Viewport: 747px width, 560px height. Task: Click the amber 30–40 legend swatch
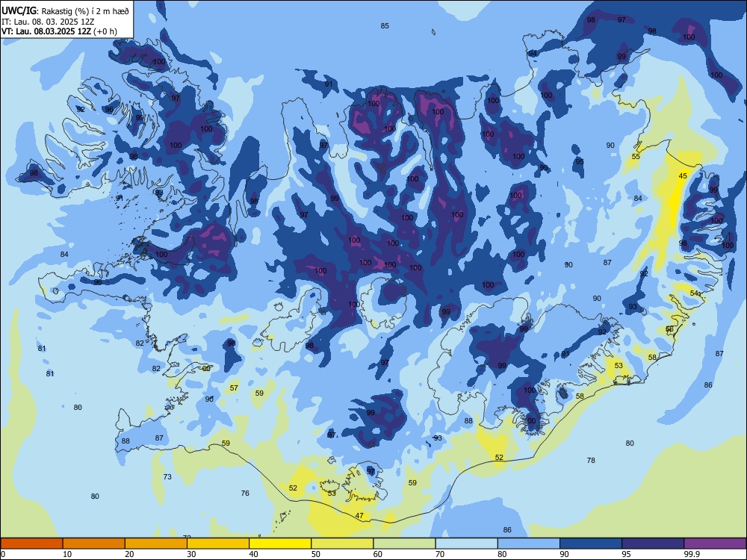click(x=218, y=544)
